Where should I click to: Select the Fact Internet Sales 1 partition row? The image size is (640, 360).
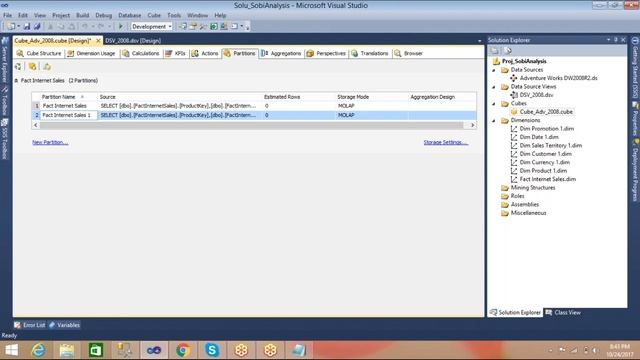click(x=254, y=116)
